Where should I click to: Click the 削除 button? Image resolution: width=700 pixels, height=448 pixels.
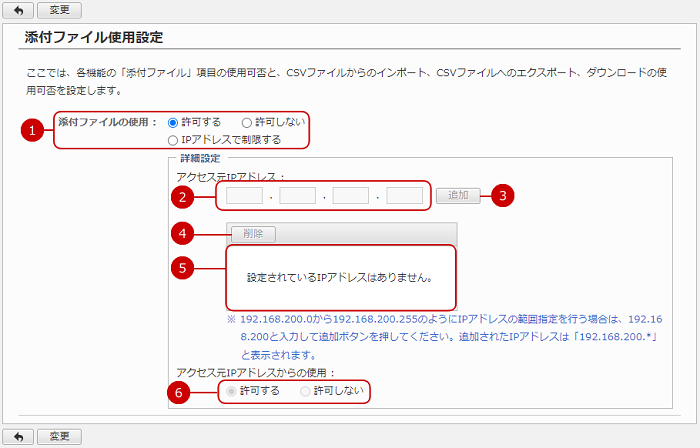[x=253, y=234]
